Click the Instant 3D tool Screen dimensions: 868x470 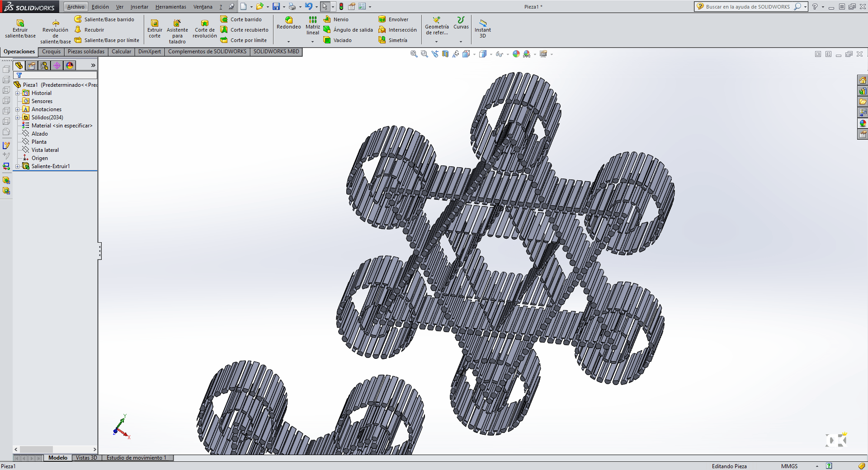click(x=483, y=28)
